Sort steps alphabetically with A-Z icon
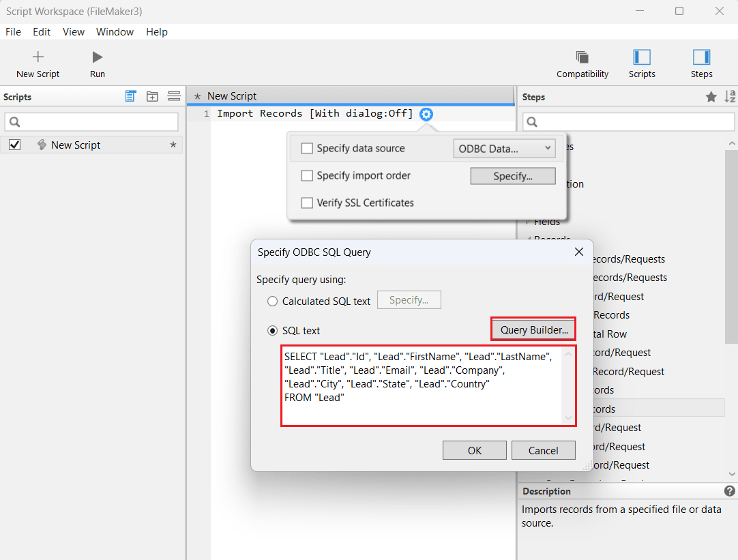The width and height of the screenshot is (738, 560). click(x=729, y=97)
